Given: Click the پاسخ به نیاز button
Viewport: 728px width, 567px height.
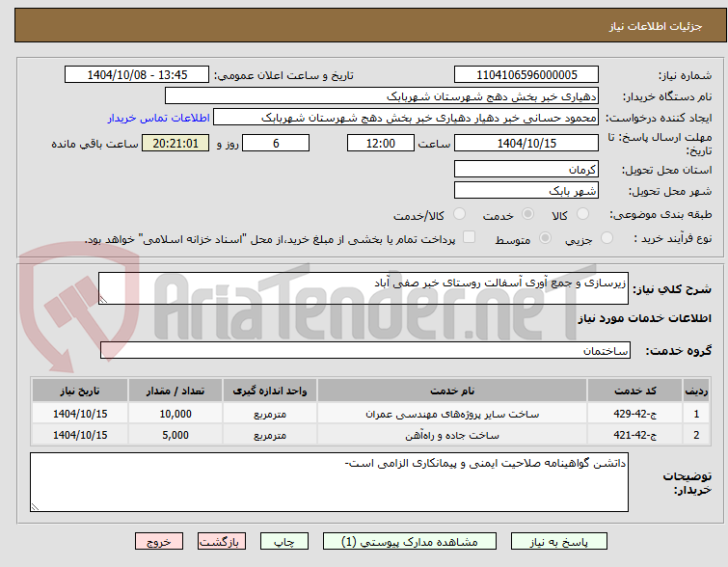Looking at the screenshot, I should [559, 542].
